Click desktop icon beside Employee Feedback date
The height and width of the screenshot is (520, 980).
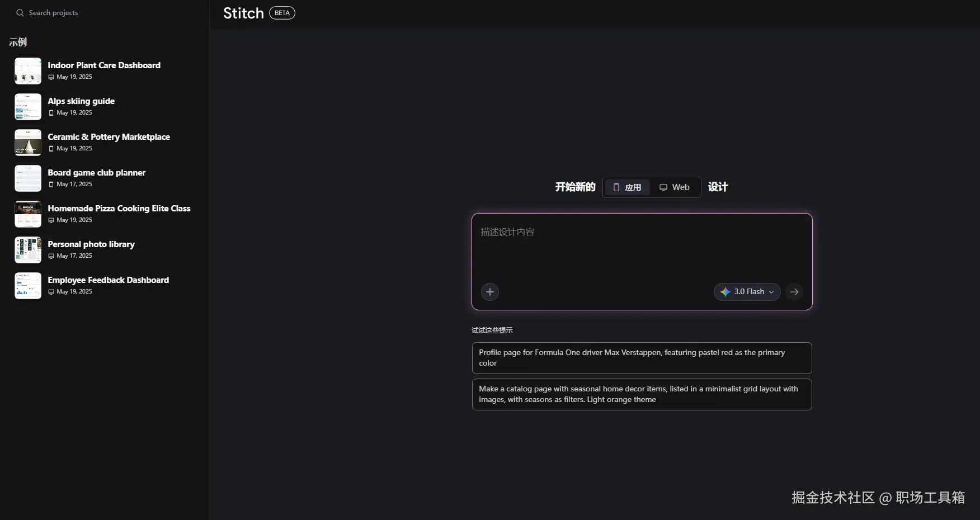[x=51, y=292]
